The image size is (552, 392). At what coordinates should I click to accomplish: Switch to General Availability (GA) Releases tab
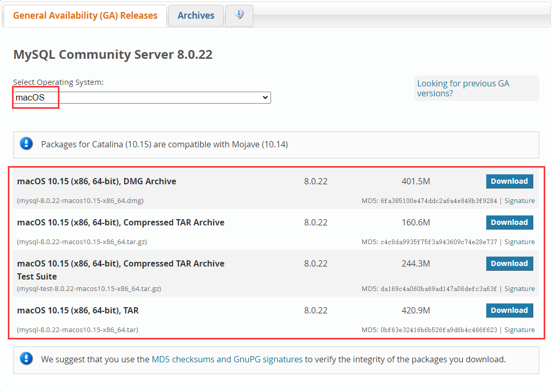pos(85,16)
